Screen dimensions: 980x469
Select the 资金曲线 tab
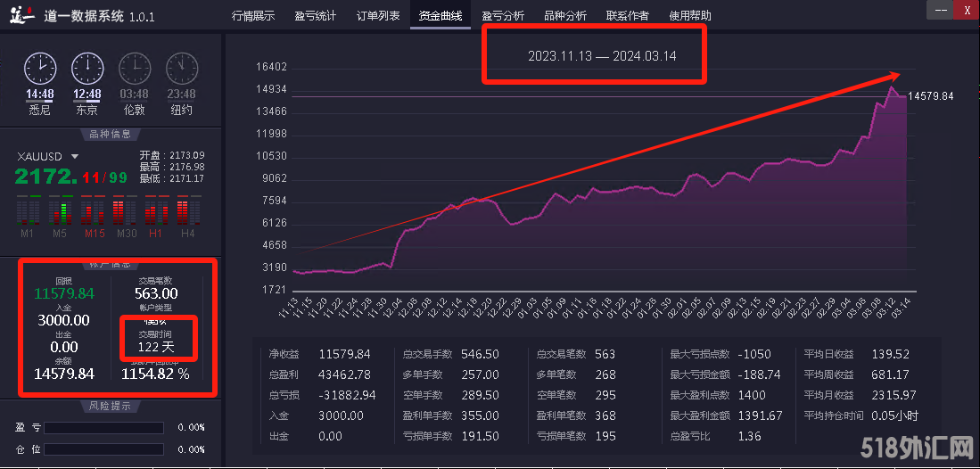pos(441,16)
